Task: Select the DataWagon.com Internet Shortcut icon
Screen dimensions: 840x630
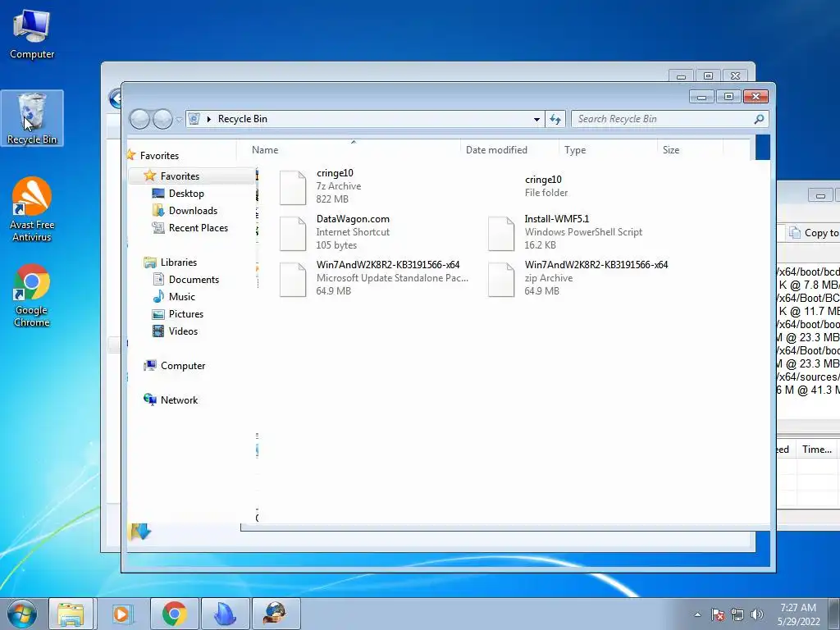Action: (293, 233)
